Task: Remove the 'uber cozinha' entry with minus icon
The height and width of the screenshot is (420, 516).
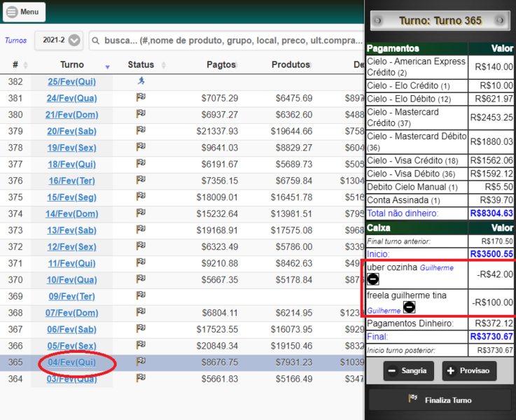Action: (373, 279)
